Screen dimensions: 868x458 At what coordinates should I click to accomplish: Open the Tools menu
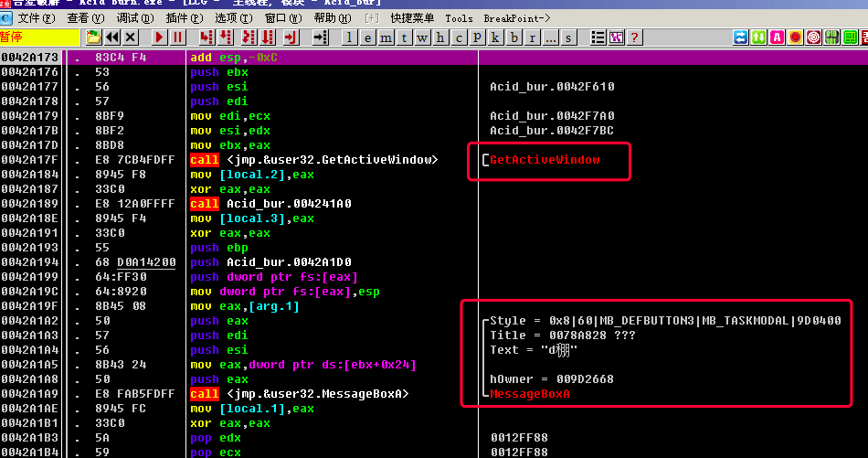(x=459, y=18)
